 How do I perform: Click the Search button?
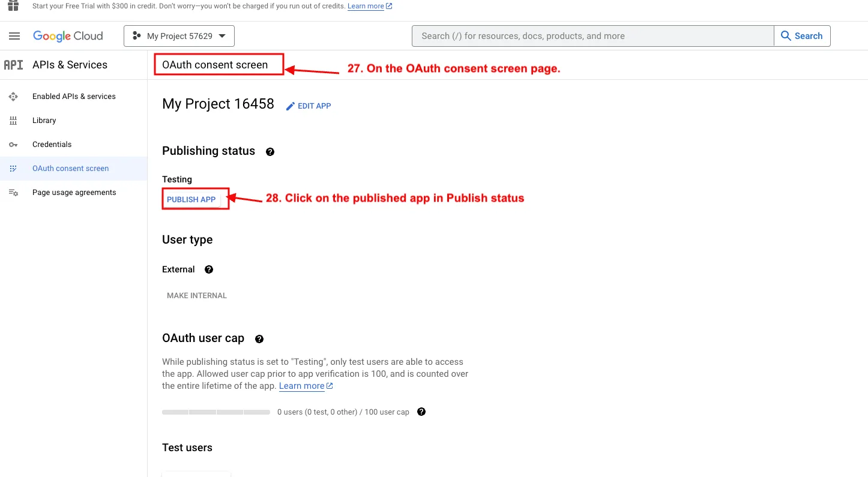pyautogui.click(x=802, y=36)
